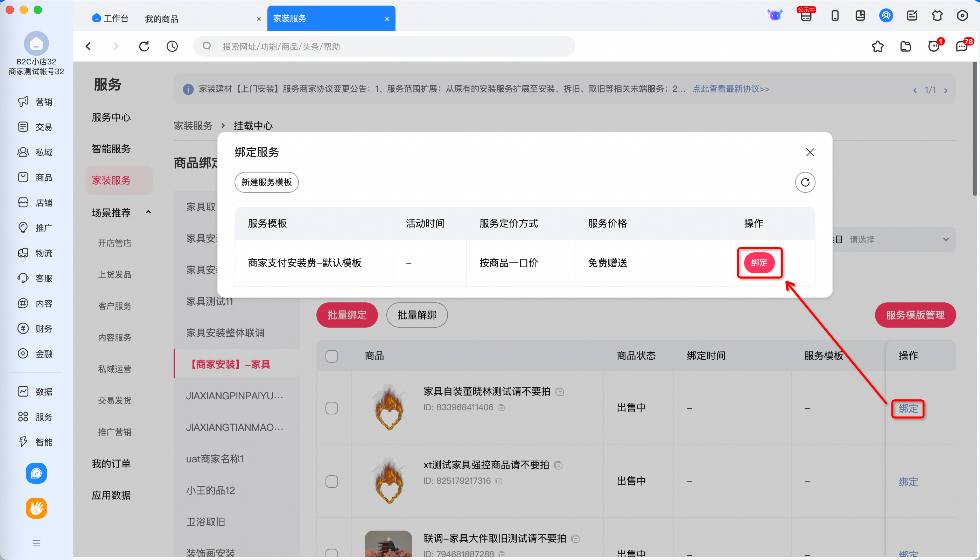Click the red 绑定 button in the dialog

[x=759, y=263]
